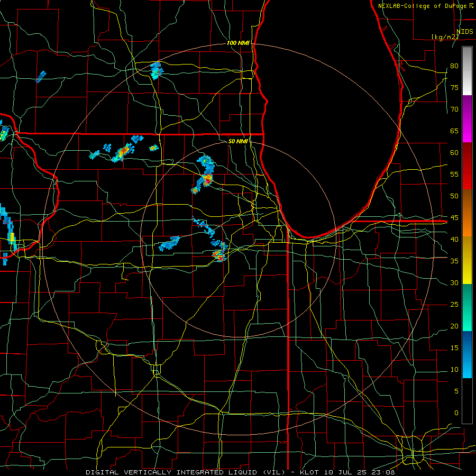Screen dimensions: 476x476
Task: Click legend value 40
Action: point(454,240)
